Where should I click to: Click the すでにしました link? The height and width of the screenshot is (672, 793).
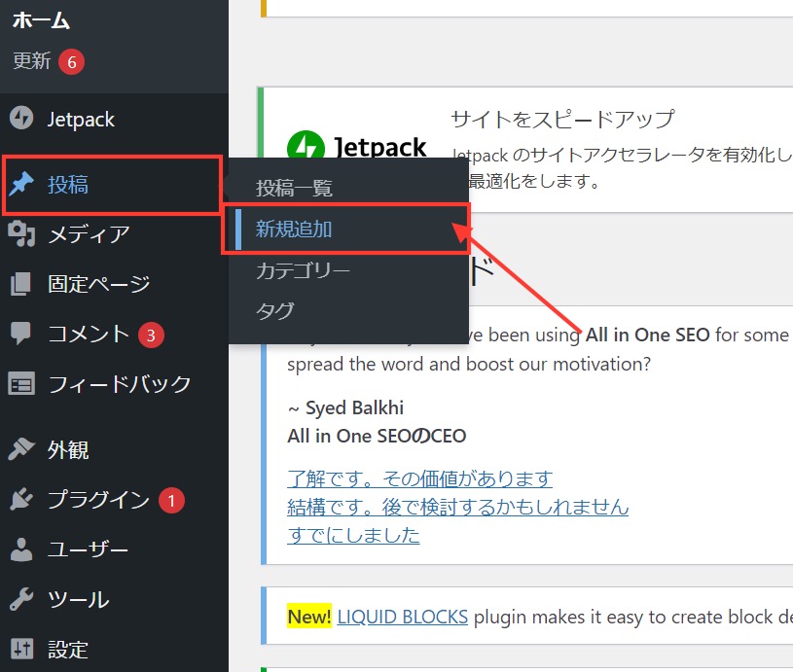click(x=353, y=535)
